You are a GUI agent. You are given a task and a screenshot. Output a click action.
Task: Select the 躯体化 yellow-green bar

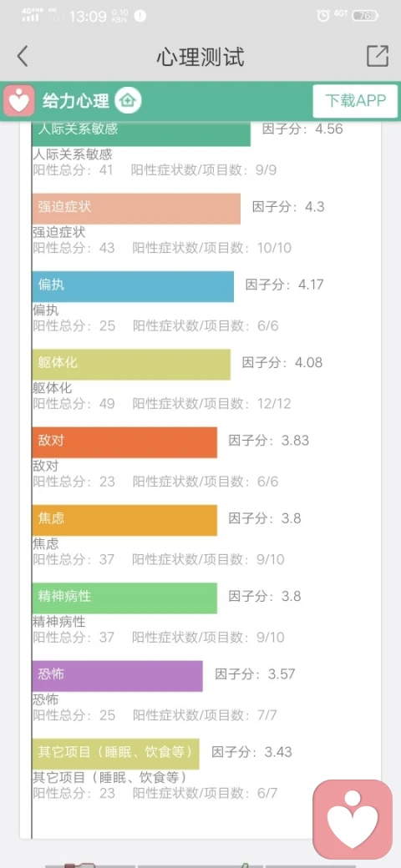[x=131, y=364]
